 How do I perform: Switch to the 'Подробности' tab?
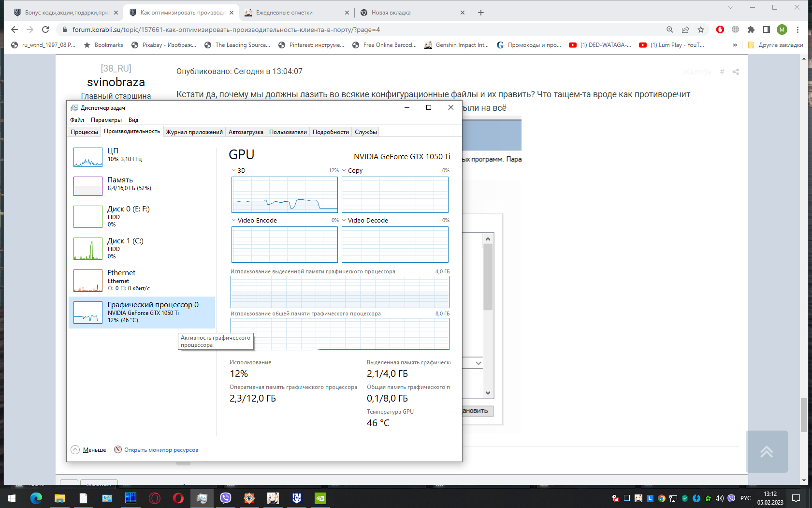pyautogui.click(x=331, y=132)
